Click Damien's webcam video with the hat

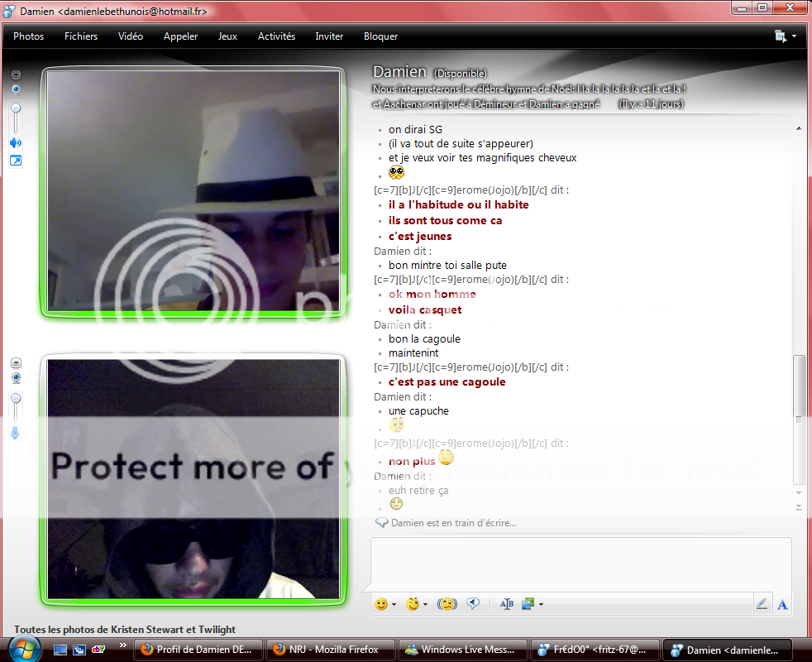(193, 191)
